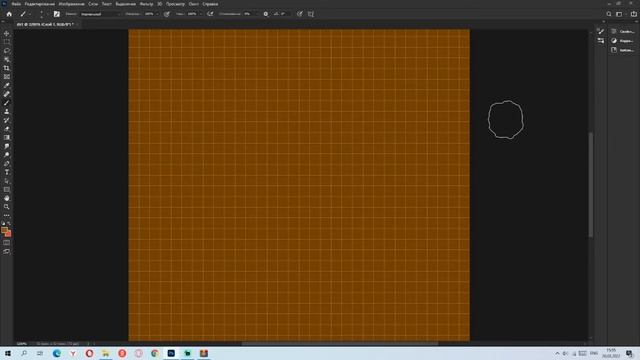640x360 pixels.
Task: Open the Edit Toolbar three-dots menu
Action: (7, 215)
